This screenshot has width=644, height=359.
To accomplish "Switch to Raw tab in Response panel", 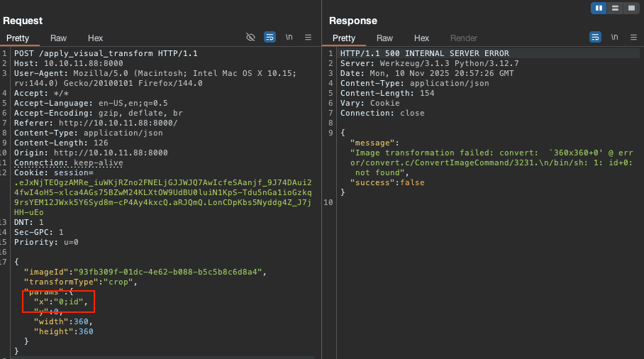I will click(384, 38).
